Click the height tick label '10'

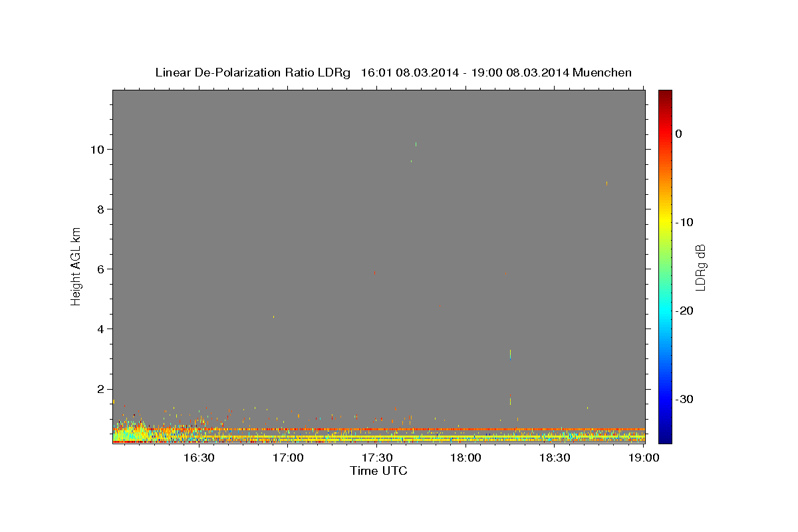97,149
